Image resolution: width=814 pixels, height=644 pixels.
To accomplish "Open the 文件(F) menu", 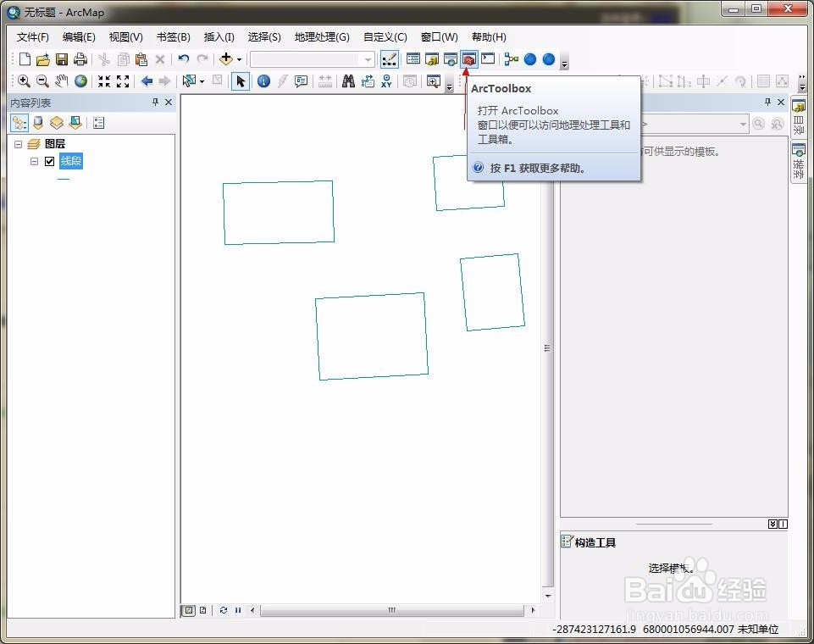I will (33, 37).
